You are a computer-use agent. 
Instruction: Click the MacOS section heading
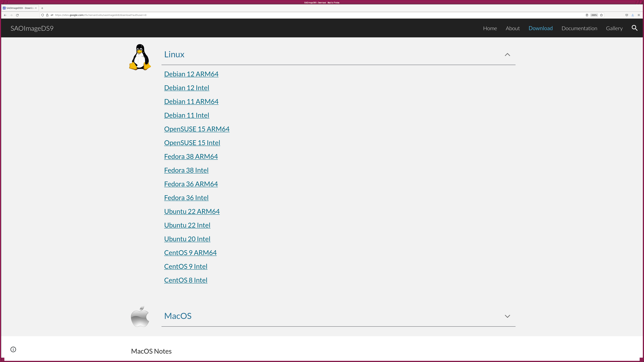point(177,316)
